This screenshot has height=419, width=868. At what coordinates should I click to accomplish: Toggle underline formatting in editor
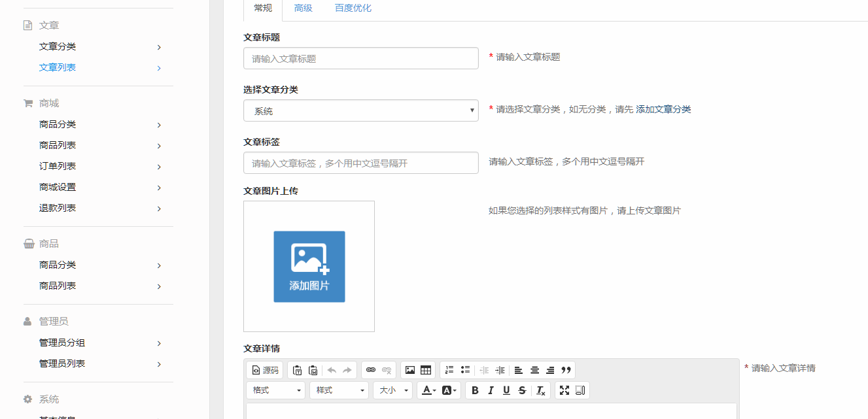pos(506,390)
